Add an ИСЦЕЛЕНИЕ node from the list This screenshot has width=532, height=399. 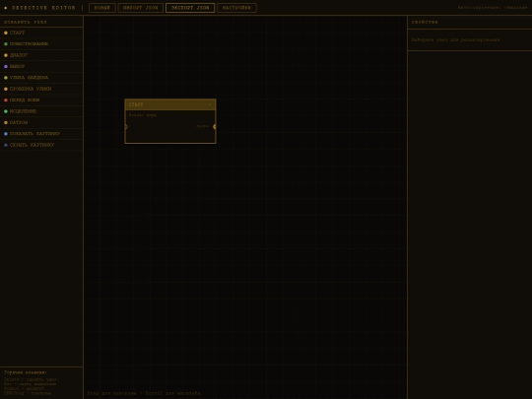click(41, 111)
